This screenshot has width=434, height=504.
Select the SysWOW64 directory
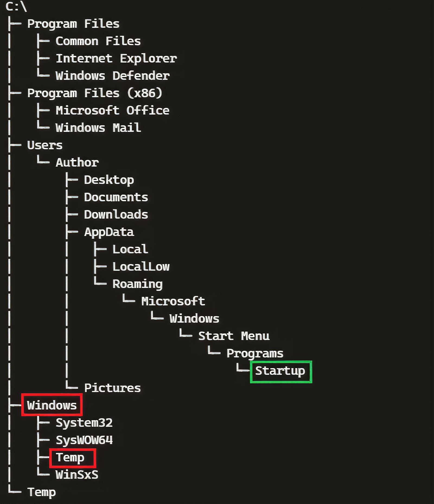[x=84, y=440]
